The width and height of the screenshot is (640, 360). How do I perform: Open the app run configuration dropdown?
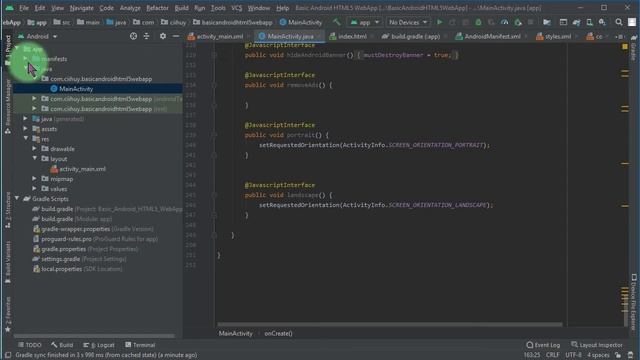(365, 22)
